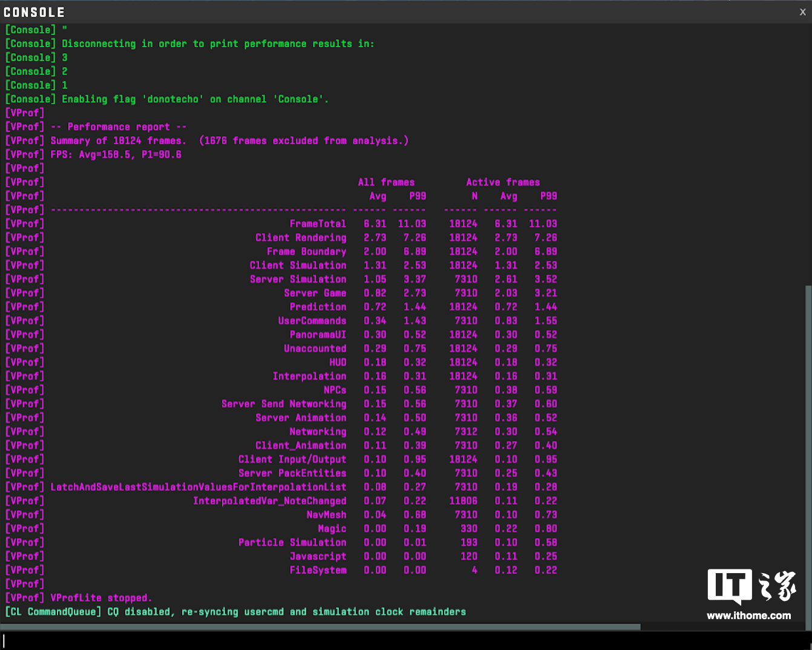Select the FrameTotal row label

point(318,224)
